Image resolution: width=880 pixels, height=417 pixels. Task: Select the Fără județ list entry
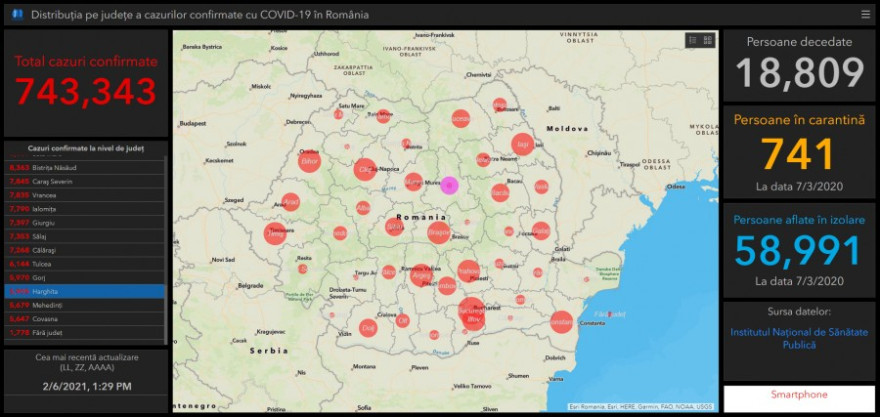(84, 332)
